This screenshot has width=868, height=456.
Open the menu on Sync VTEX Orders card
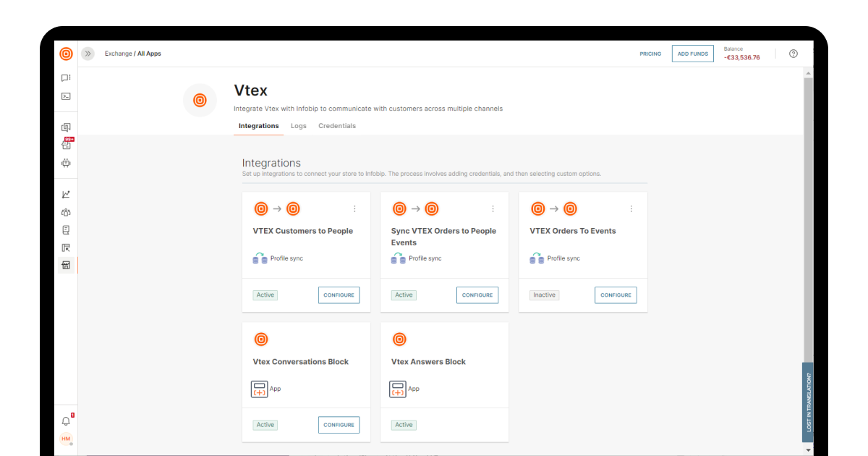(493, 208)
